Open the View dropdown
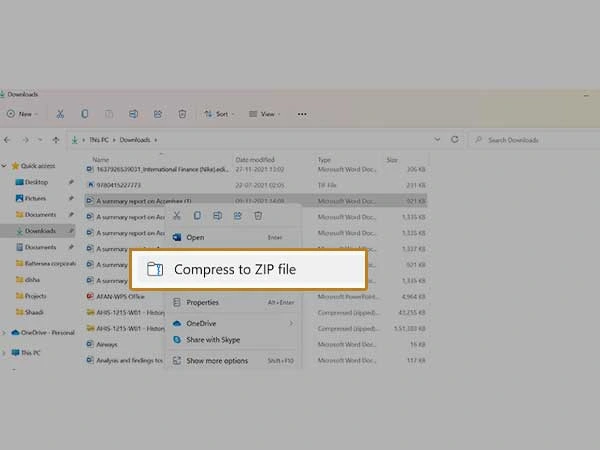Image resolution: width=600 pixels, height=450 pixels. [265, 114]
